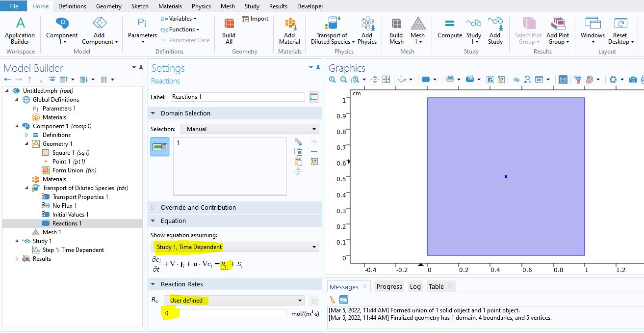Open the User defined reaction rate dropdown

pyautogui.click(x=235, y=301)
